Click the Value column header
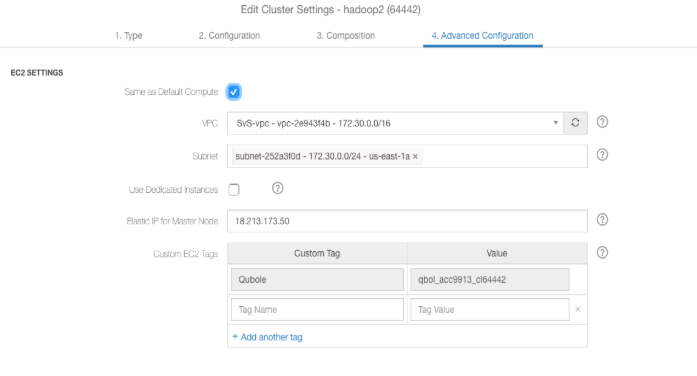 coord(497,253)
